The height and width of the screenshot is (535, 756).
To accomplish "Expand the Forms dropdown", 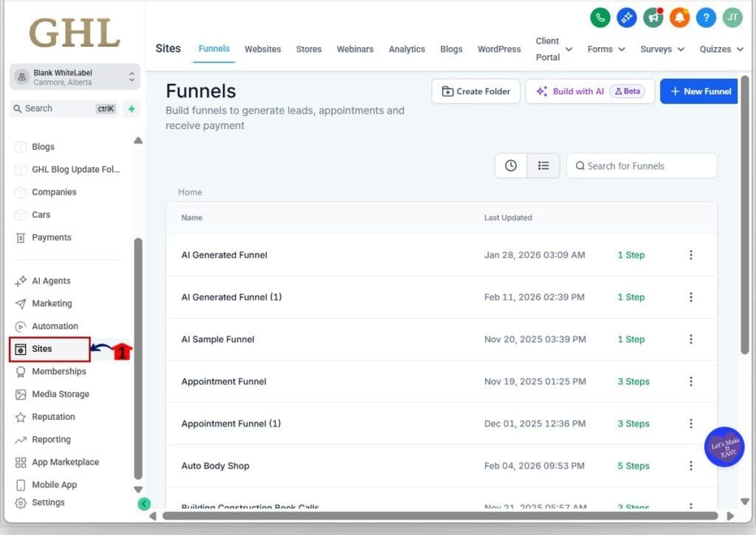I will coord(606,49).
